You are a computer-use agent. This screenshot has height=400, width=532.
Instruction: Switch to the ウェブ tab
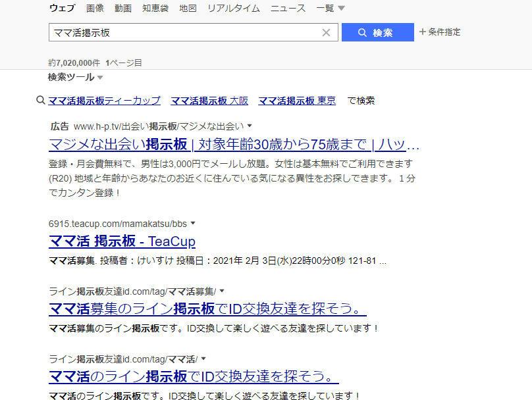(62, 8)
